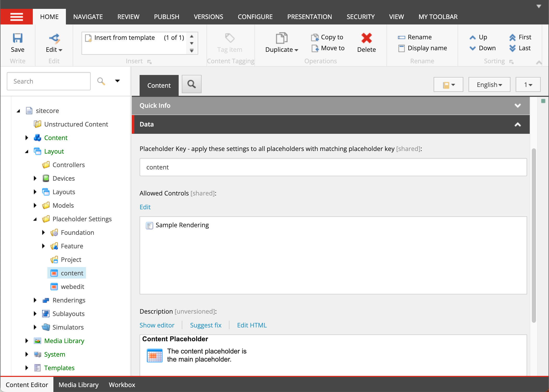This screenshot has width=549, height=392.
Task: Expand the Content tree node
Action: [27, 138]
